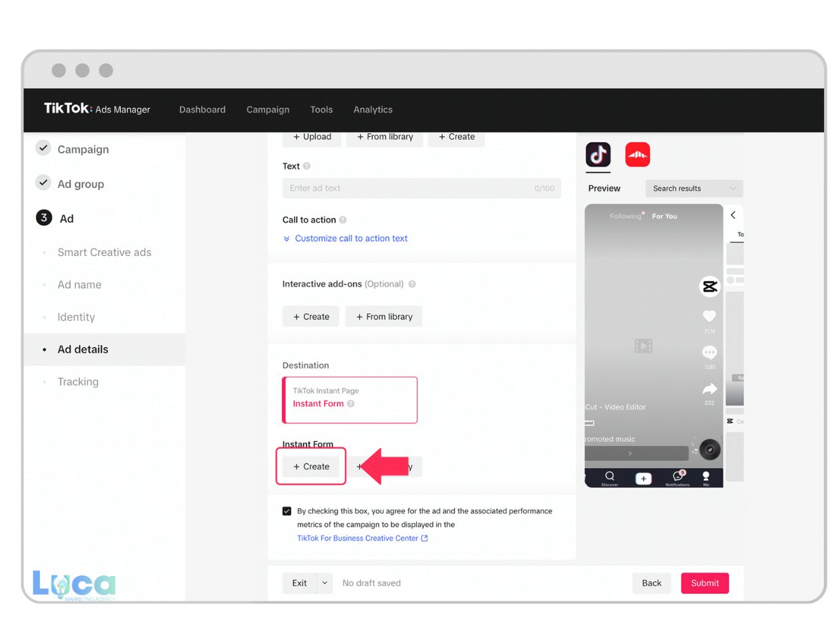Open the Dashboard menu item
Screen dimensions: 840x632
(202, 109)
